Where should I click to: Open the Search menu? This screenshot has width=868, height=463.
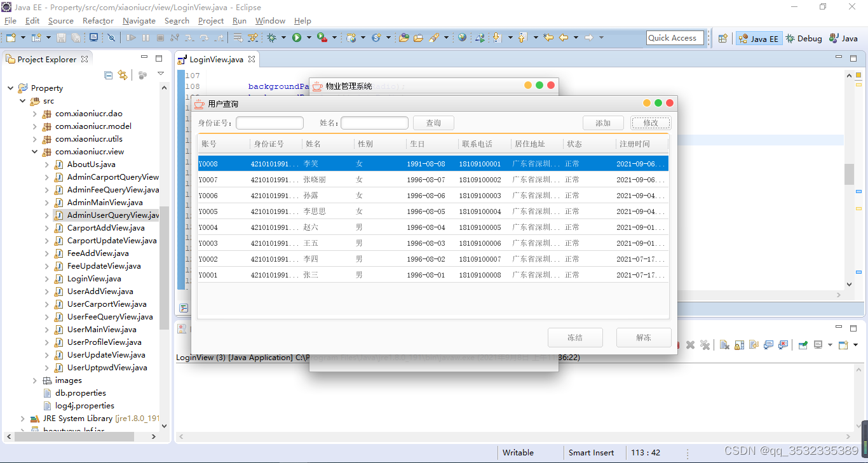click(177, 20)
